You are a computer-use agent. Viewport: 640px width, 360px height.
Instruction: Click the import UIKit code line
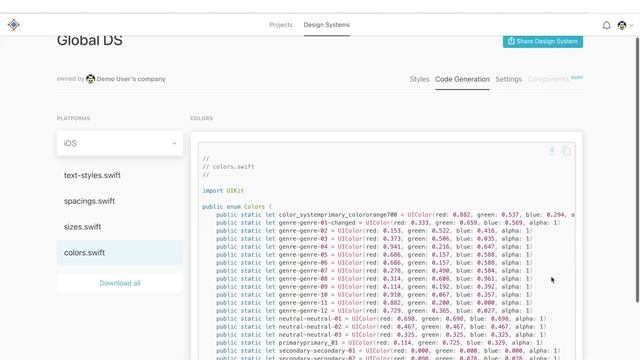(223, 191)
